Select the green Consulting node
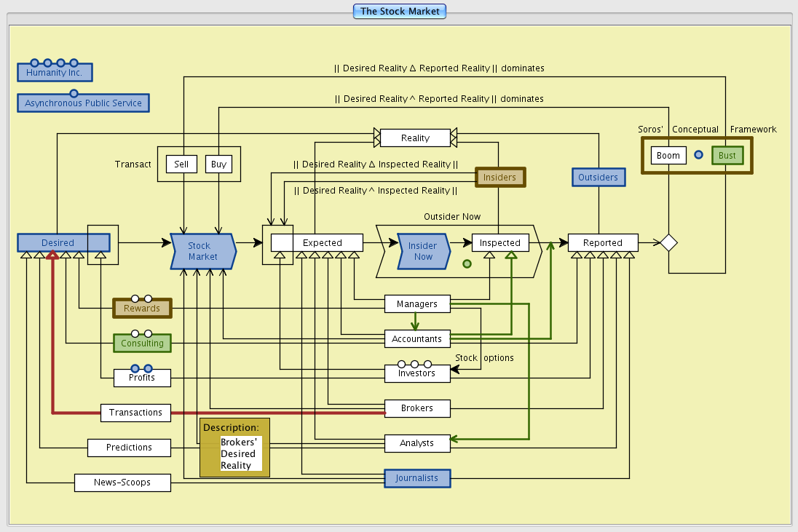The height and width of the screenshot is (532, 798). click(142, 344)
